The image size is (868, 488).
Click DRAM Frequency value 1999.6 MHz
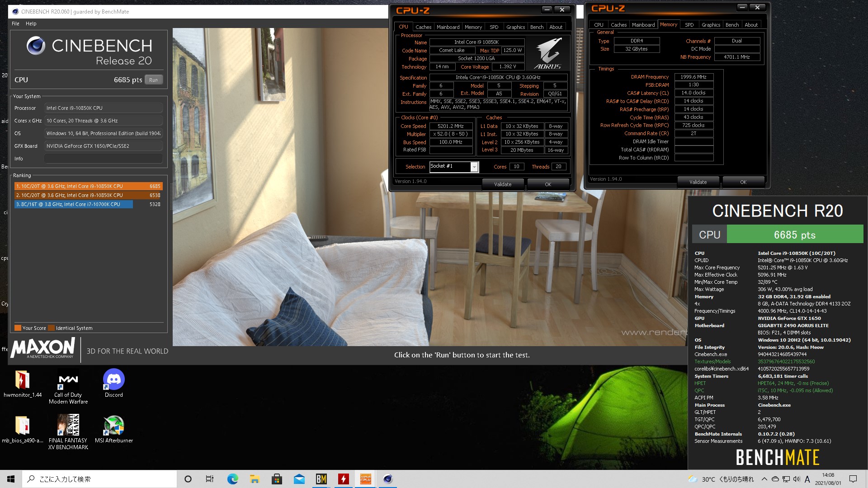pos(693,77)
